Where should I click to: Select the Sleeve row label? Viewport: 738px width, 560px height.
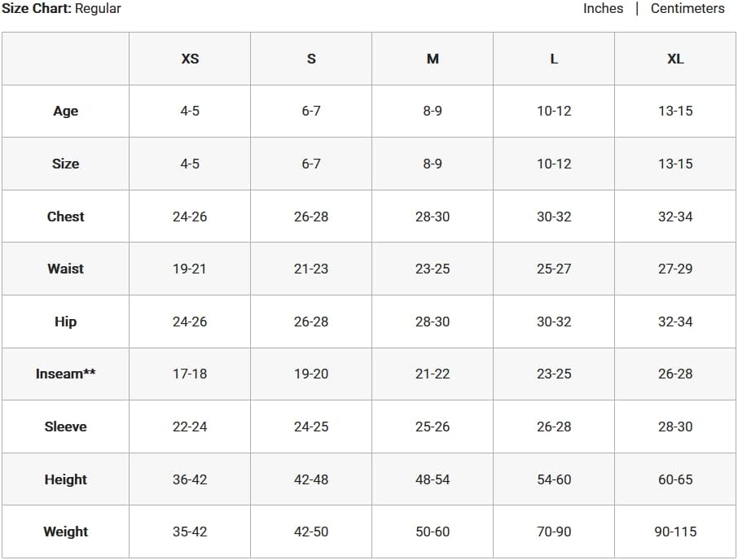coord(65,427)
